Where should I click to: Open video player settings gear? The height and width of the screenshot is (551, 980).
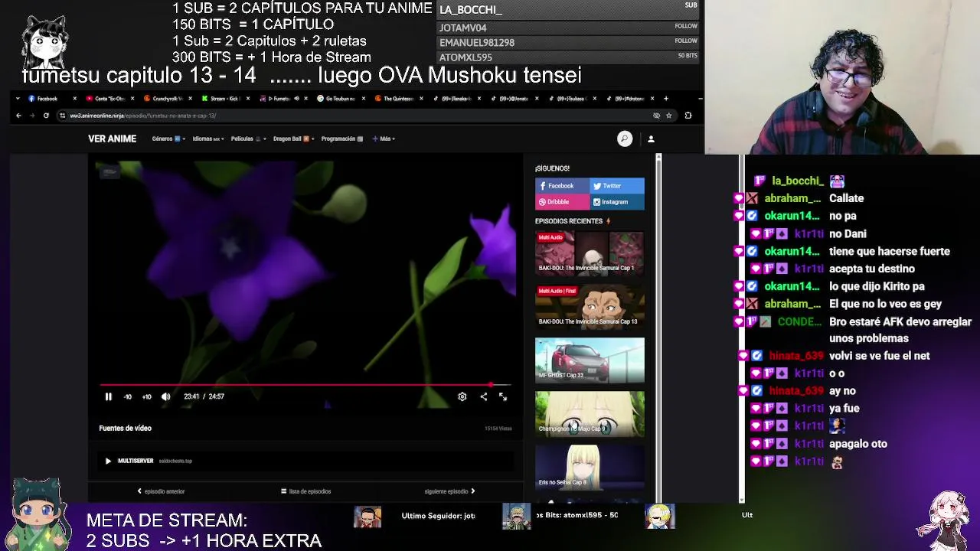[x=462, y=396]
